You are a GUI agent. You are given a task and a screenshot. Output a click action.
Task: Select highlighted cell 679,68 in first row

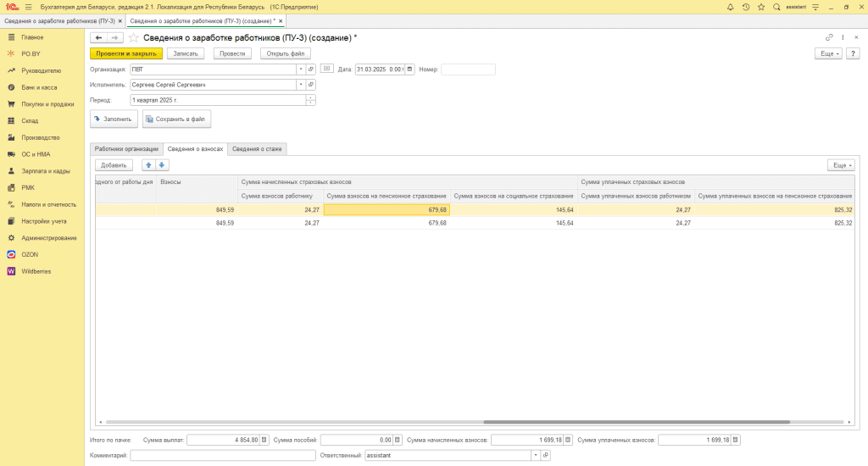(387, 210)
